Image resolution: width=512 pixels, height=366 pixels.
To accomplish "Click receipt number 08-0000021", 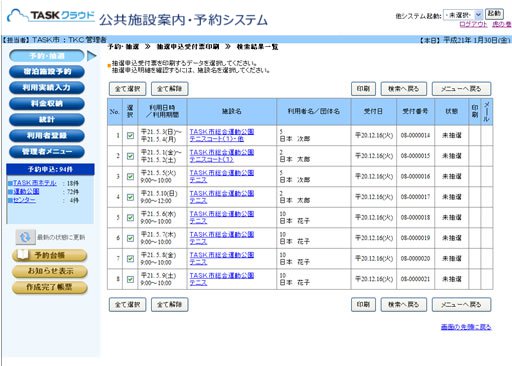I will pyautogui.click(x=415, y=279).
